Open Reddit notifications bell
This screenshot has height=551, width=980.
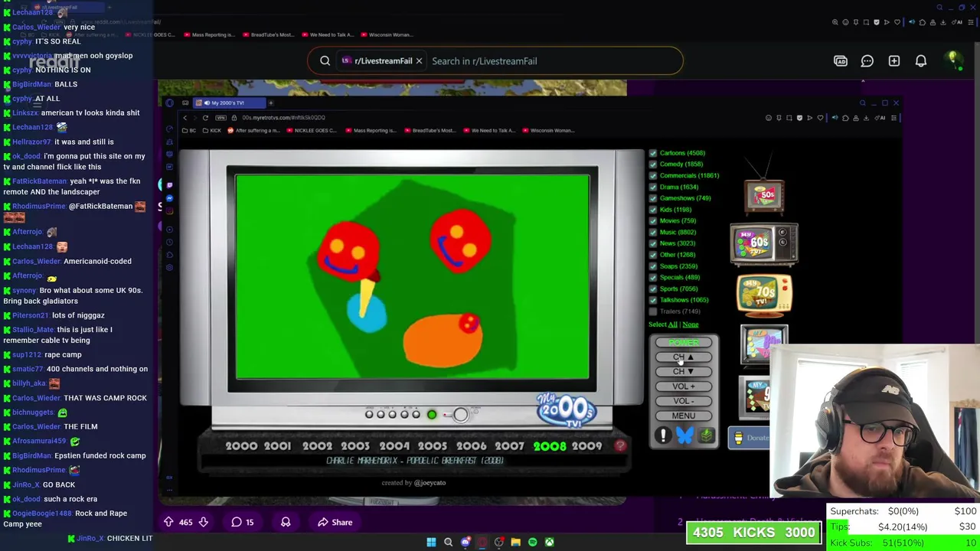point(921,61)
